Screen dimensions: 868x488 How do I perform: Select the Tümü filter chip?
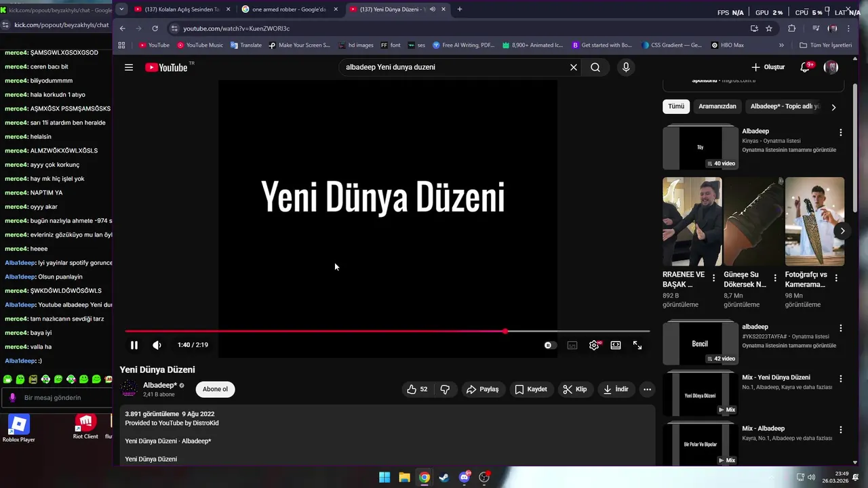[x=676, y=106]
